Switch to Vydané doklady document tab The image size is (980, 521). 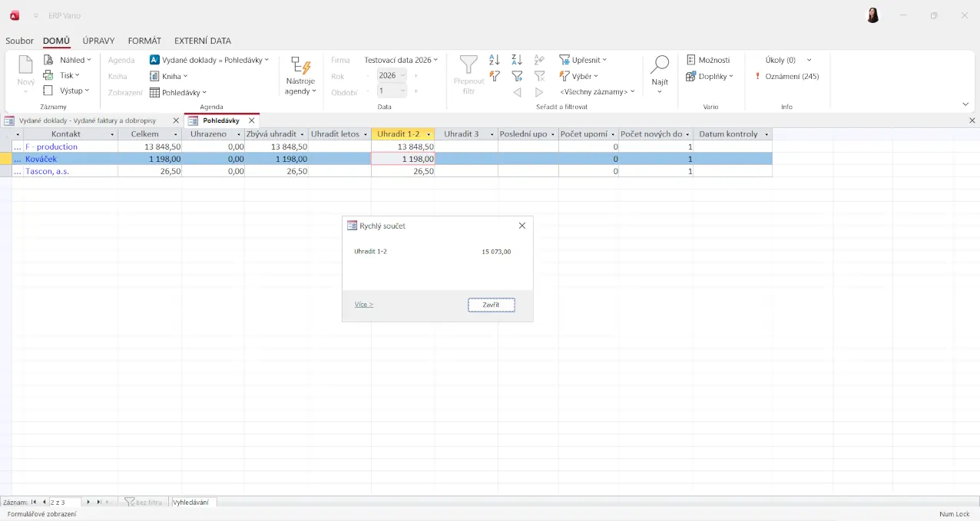point(87,120)
